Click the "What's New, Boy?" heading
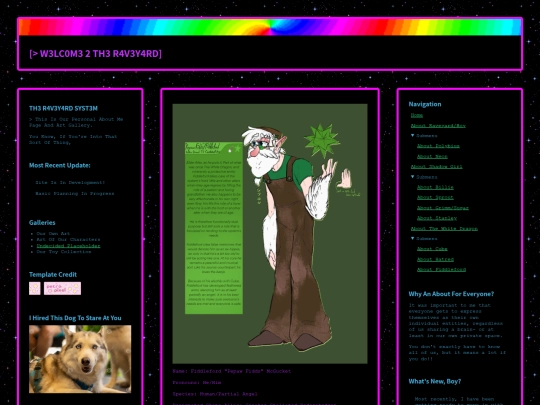 [435, 382]
